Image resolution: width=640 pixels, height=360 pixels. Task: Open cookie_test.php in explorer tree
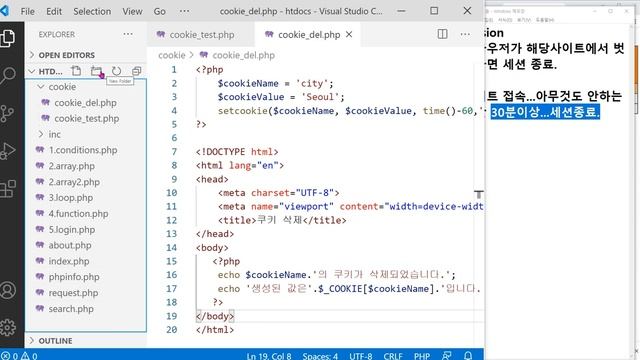click(x=87, y=118)
